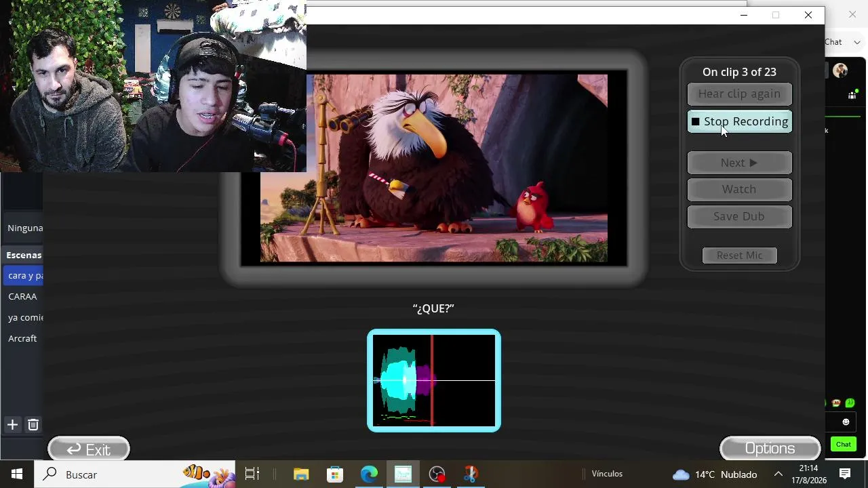Close the dubbing application window
The width and height of the screenshot is (868, 488).
click(x=808, y=15)
